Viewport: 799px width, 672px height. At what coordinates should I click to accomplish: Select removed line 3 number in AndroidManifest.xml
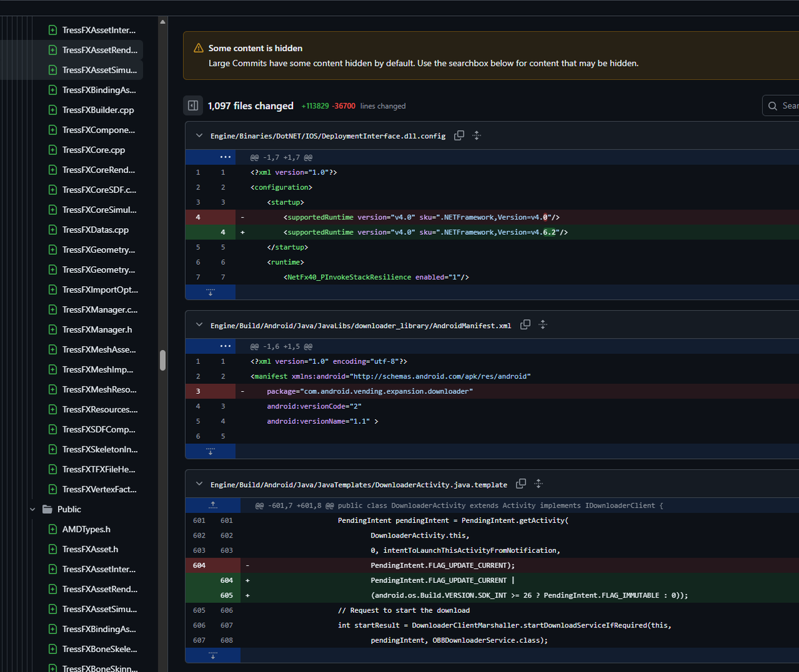point(198,391)
